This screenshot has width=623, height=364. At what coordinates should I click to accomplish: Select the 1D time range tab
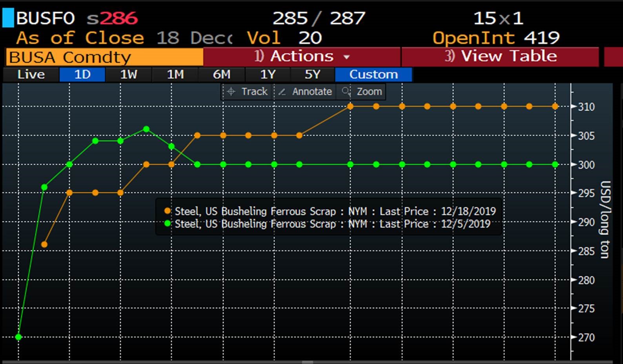(x=82, y=75)
